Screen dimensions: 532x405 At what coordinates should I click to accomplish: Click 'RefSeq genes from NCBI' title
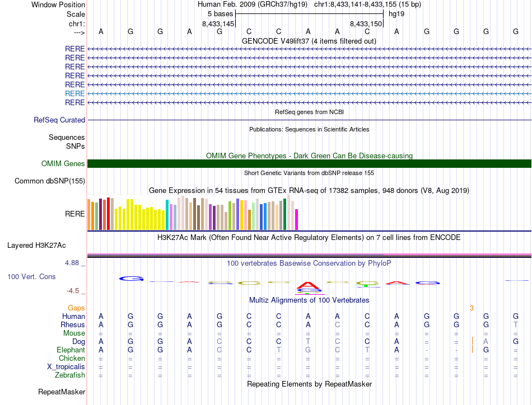309,112
